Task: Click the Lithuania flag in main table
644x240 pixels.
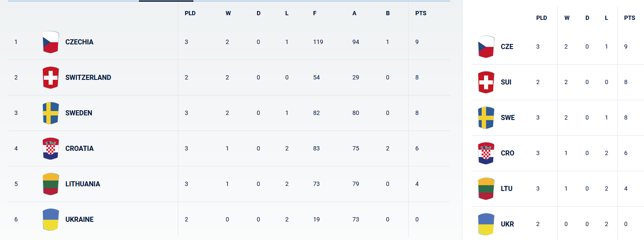Action: (51, 184)
